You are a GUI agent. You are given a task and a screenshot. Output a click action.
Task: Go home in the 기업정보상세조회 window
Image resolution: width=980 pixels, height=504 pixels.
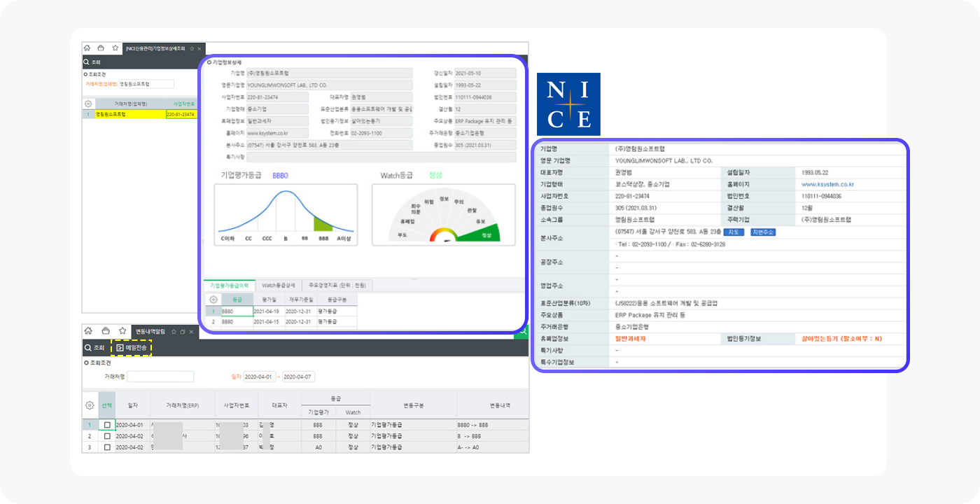pyautogui.click(x=87, y=48)
